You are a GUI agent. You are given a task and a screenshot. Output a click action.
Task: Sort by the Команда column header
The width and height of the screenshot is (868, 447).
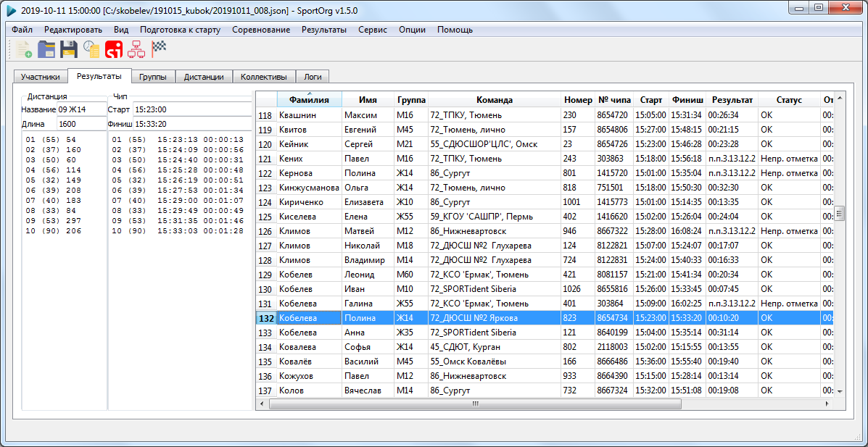pyautogui.click(x=495, y=100)
